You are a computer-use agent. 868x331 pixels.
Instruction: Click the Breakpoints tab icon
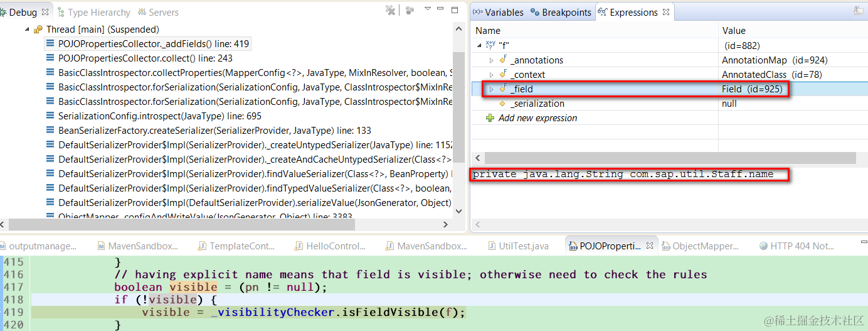tap(534, 12)
